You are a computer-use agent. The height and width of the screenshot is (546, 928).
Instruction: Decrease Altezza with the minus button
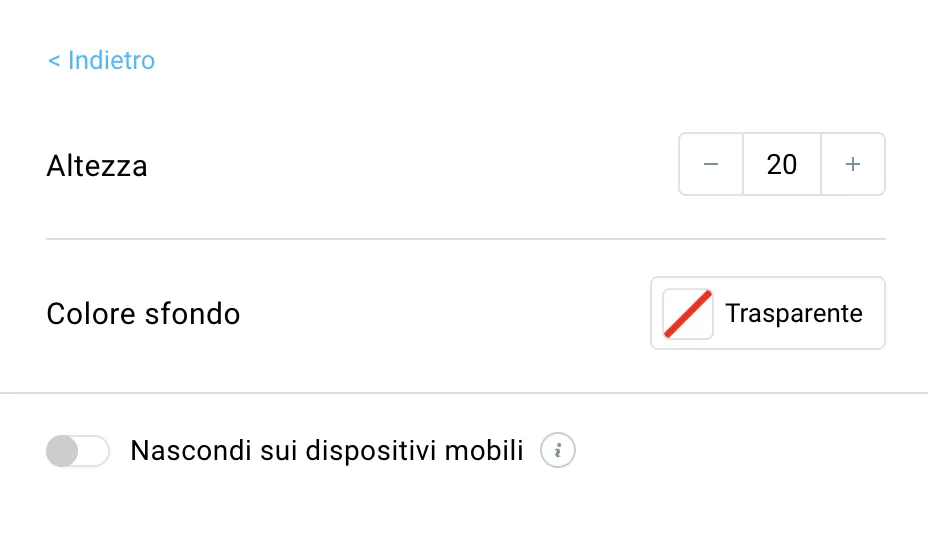pyautogui.click(x=711, y=164)
